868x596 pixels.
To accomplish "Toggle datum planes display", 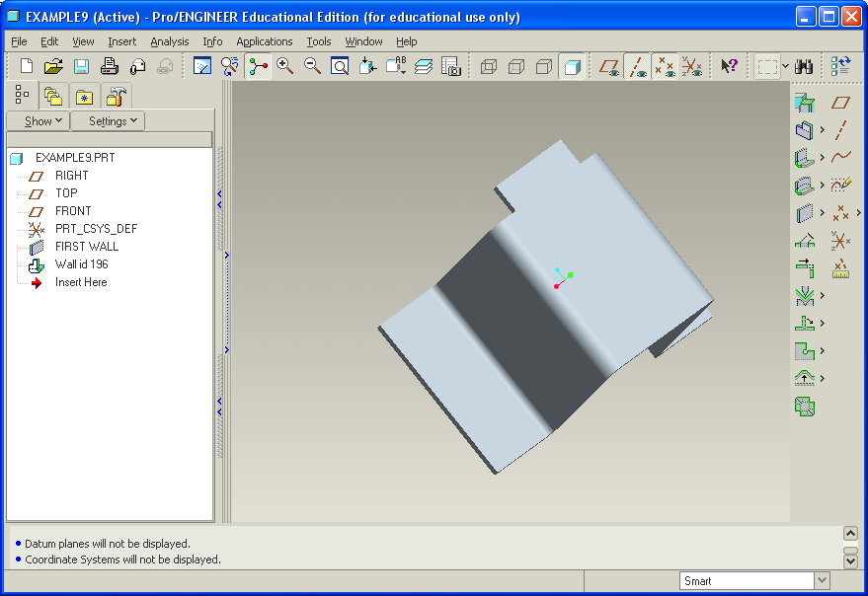I will click(x=609, y=67).
